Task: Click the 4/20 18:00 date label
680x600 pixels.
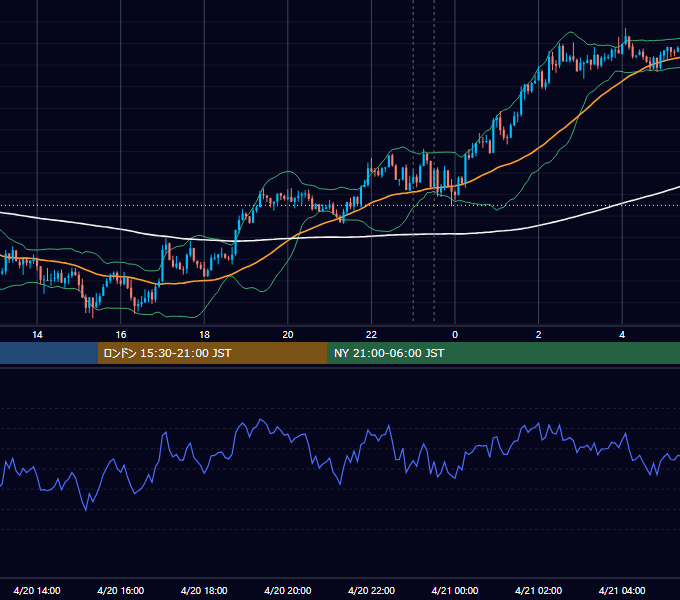Action: [204, 590]
